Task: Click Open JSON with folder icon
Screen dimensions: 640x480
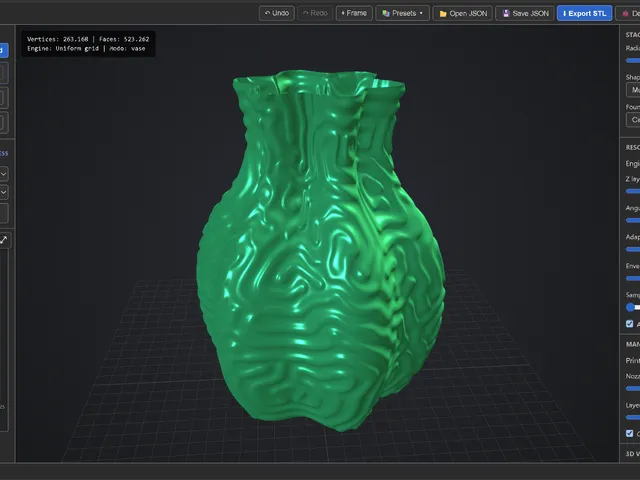Action: (463, 13)
